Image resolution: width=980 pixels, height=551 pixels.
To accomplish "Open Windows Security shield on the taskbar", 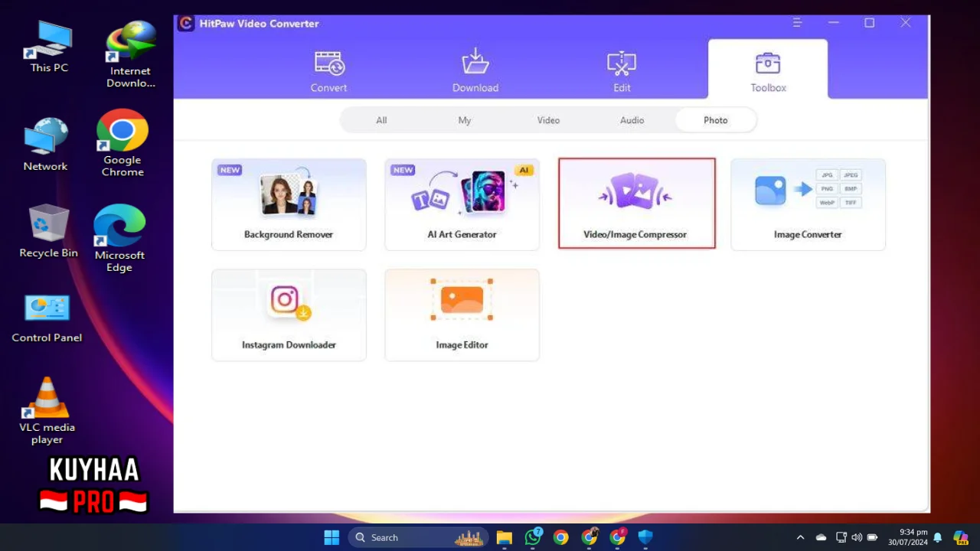I will pos(645,537).
